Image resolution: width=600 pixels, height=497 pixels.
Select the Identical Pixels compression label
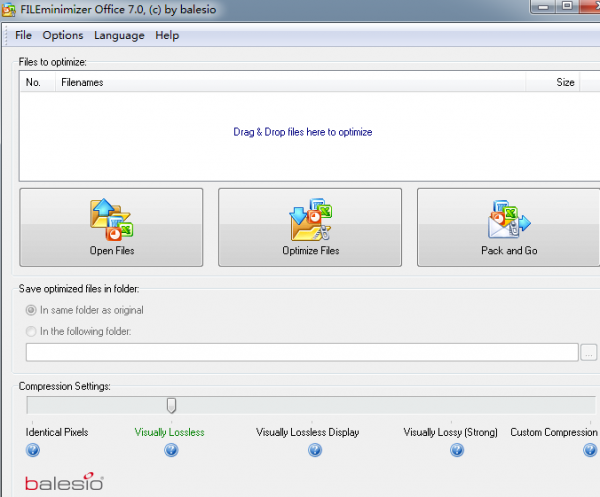coord(57,432)
